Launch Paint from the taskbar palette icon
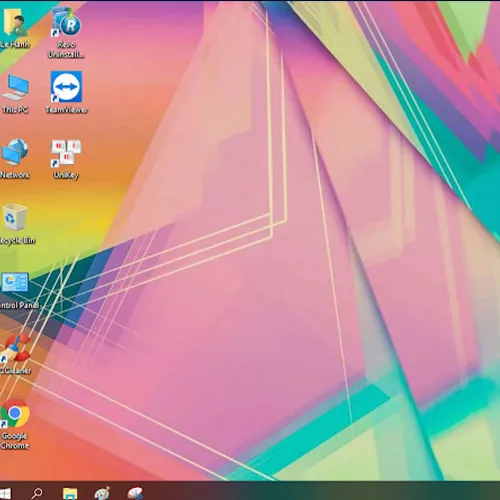Screen dimensions: 500x500 pyautogui.click(x=102, y=493)
